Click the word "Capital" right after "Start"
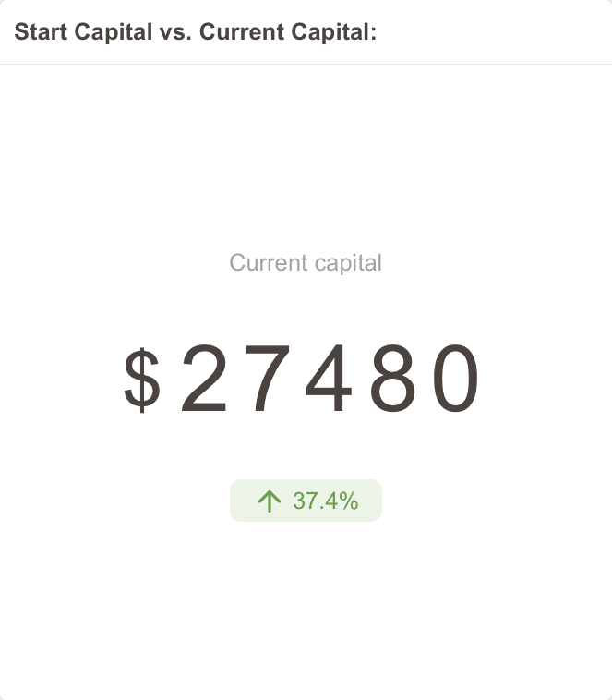The width and height of the screenshot is (612, 700). [x=111, y=32]
